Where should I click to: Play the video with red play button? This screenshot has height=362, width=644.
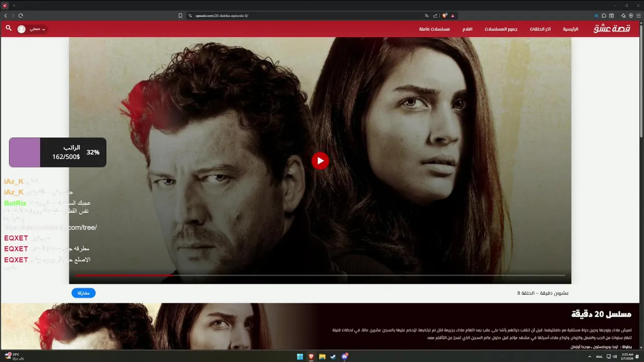click(x=320, y=161)
